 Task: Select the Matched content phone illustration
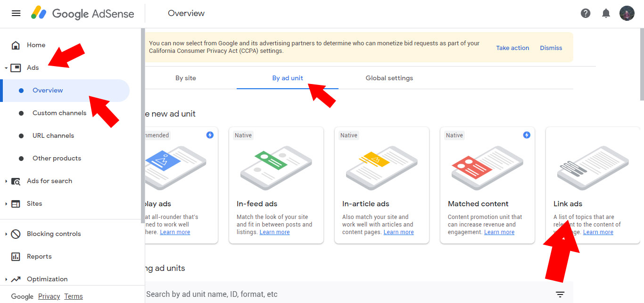pos(487,168)
